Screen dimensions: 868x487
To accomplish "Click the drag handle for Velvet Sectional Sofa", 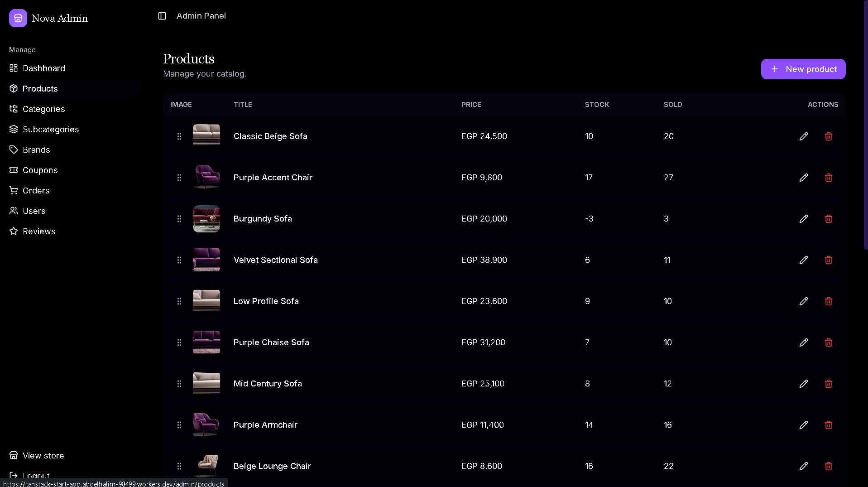I will (179, 260).
